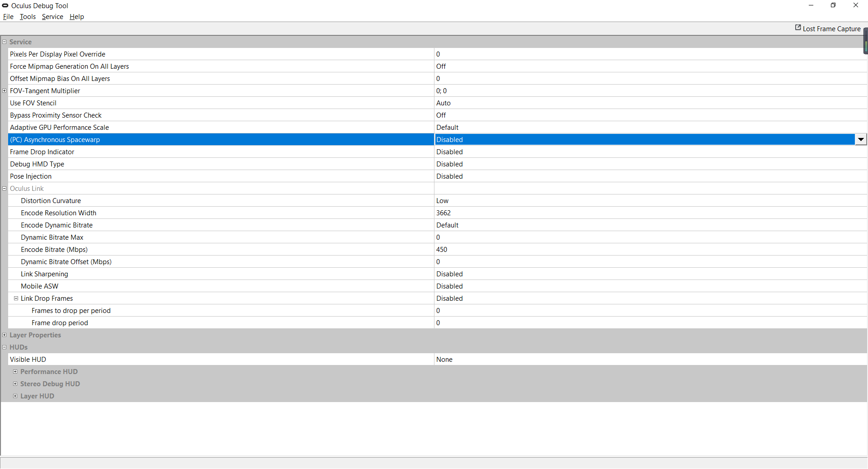This screenshot has height=469, width=868.
Task: Close the Oculus Debug Tool window
Action: [856, 5]
